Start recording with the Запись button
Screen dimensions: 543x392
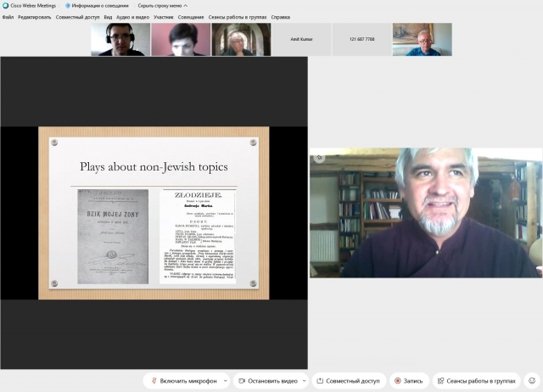tap(409, 381)
